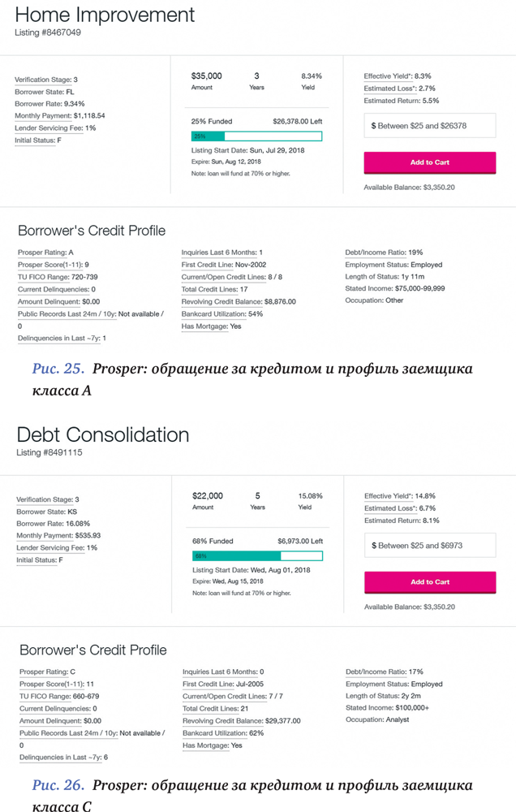Click the "Prosper Rating: C" label
Image resolution: width=516 pixels, height=812 pixels.
coord(46,672)
